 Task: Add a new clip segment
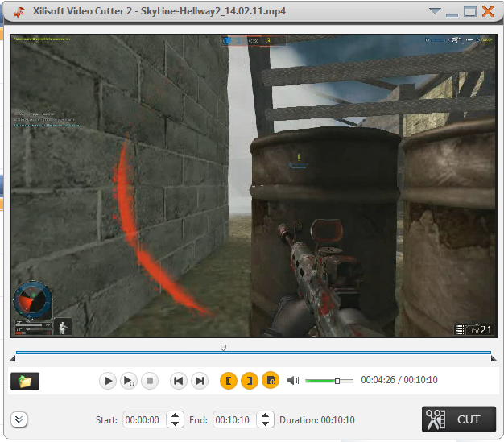(271, 381)
